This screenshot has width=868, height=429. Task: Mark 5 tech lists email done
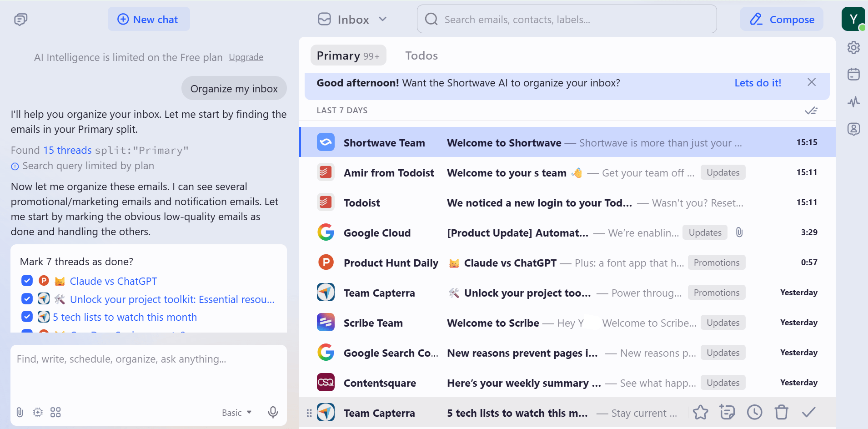point(809,413)
